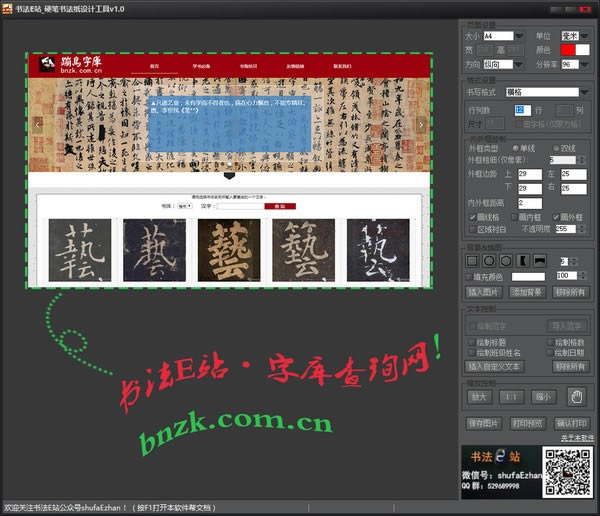This screenshot has height=516, width=600.
Task: Click the banner's right carousel arrow
Action: 422,124
